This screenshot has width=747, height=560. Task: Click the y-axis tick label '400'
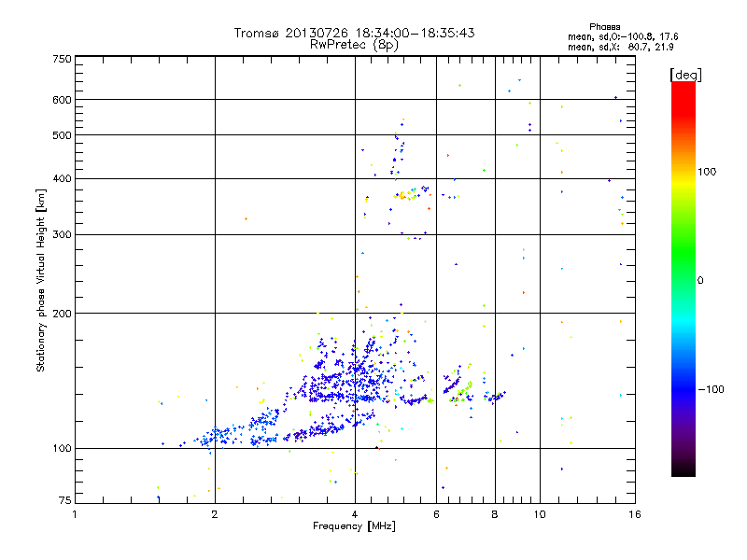pos(62,179)
